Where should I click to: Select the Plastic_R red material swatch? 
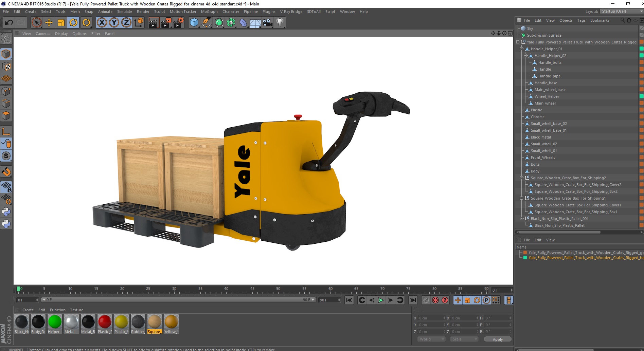[x=105, y=324]
